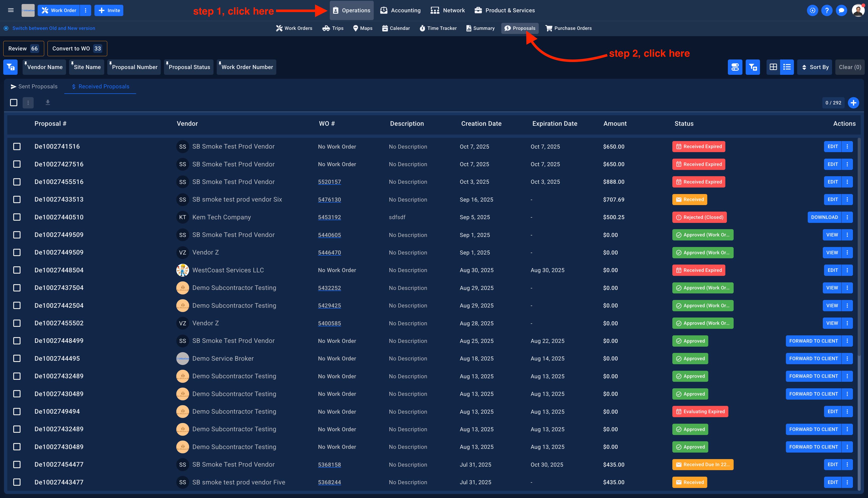This screenshot has height=498, width=868.
Task: Open the Sort By dropdown
Action: tap(815, 67)
